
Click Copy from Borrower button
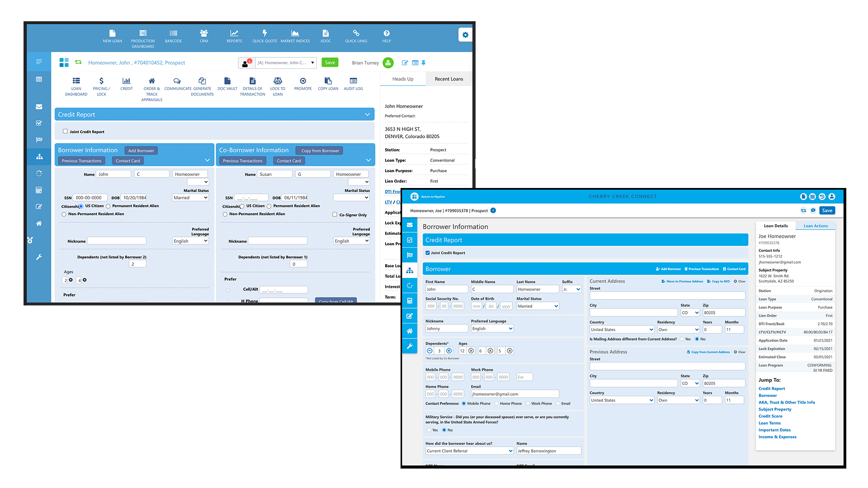click(320, 150)
